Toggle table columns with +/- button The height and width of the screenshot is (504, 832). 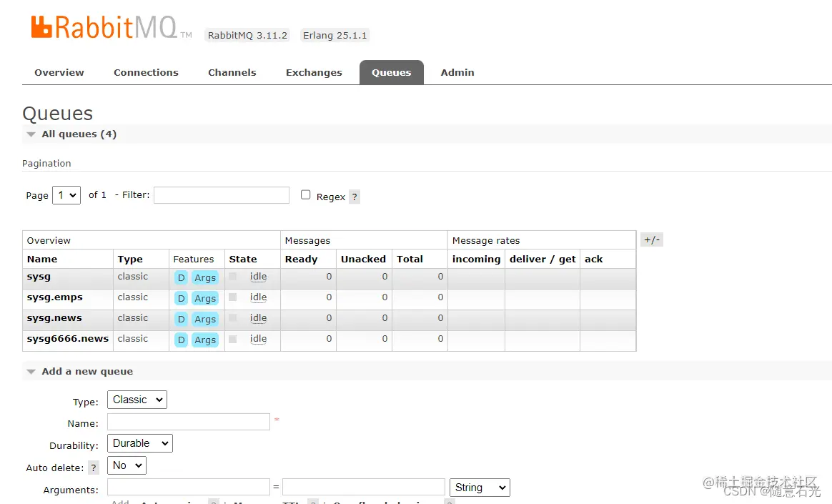[x=652, y=239]
